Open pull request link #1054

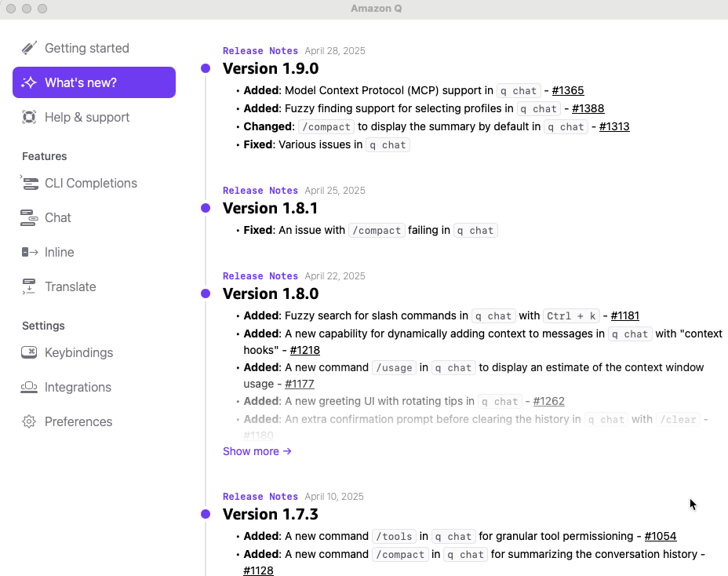coord(661,537)
